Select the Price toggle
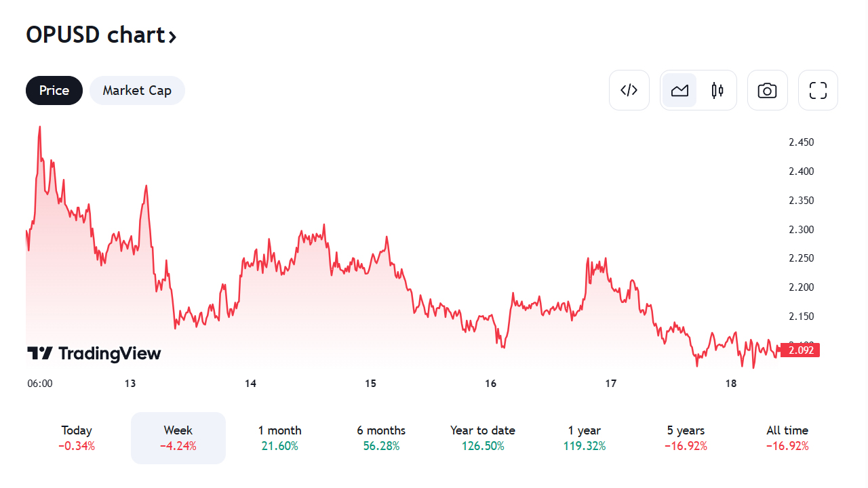 click(x=54, y=90)
